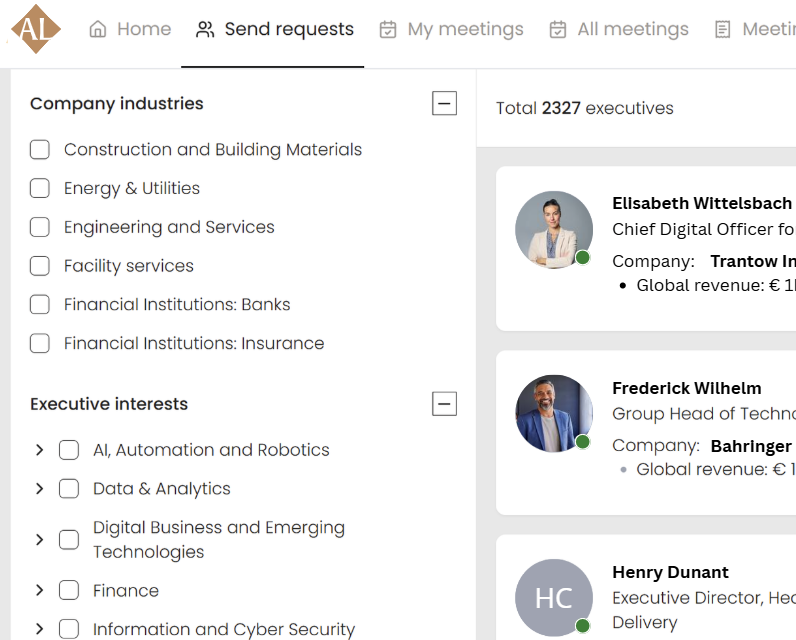Expand the Data & Analytics category
Viewport: 796px width, 640px height.
tap(40, 489)
